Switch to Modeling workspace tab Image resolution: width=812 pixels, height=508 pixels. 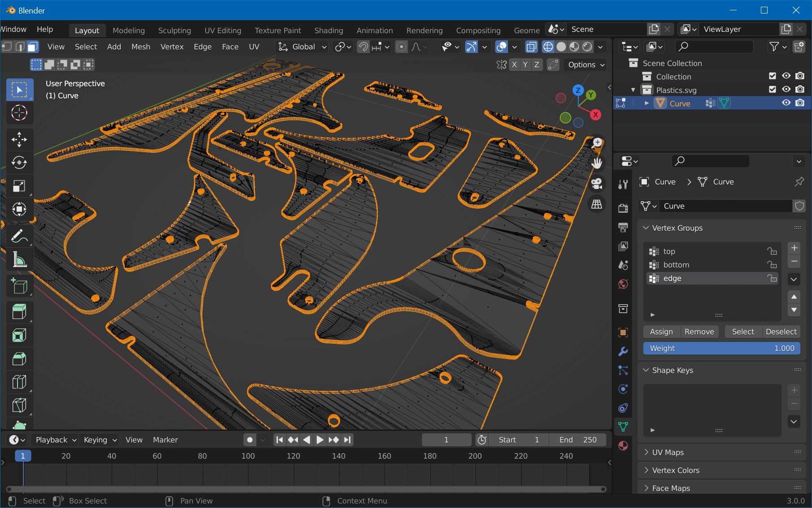[129, 31]
